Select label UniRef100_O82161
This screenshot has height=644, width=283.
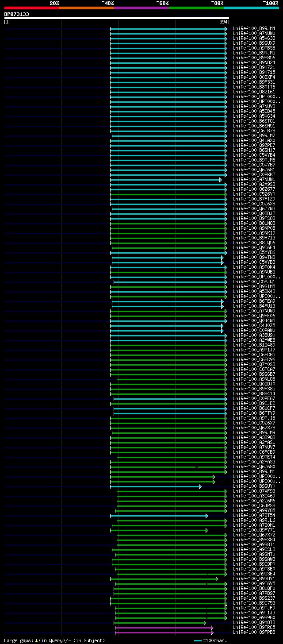point(254,92)
